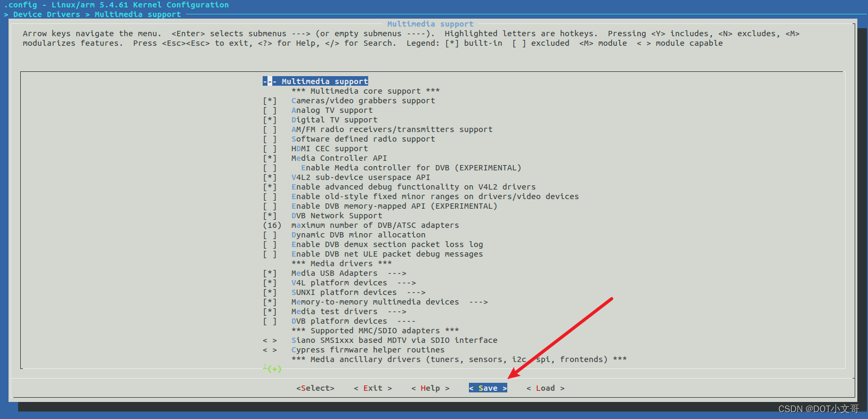Image resolution: width=868 pixels, height=419 pixels.
Task: Toggle Digital TV support checkbox
Action: (x=270, y=120)
